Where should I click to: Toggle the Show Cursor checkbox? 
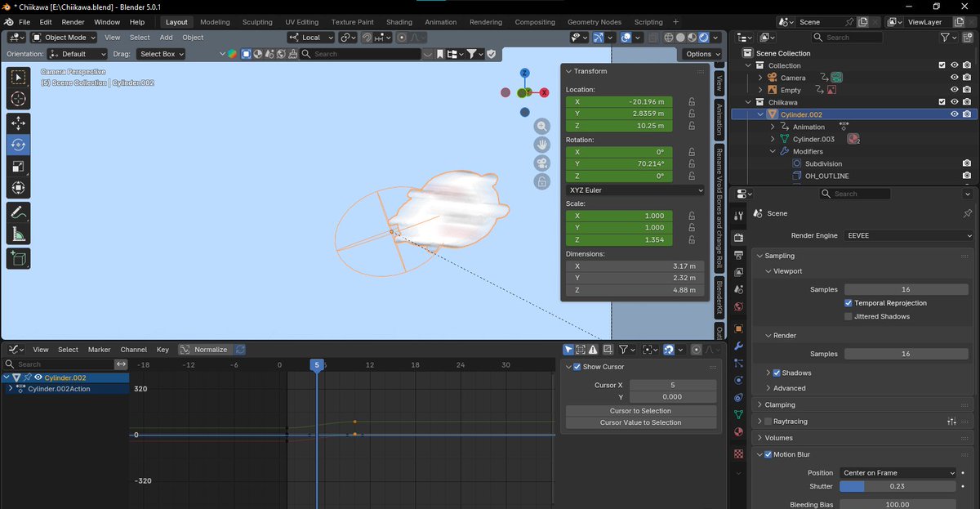(577, 367)
